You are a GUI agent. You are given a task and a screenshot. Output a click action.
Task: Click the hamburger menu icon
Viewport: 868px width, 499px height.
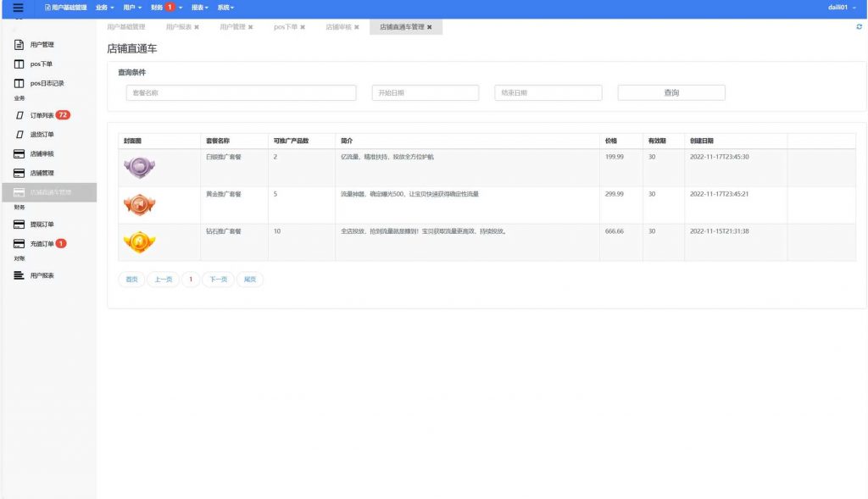pyautogui.click(x=18, y=8)
